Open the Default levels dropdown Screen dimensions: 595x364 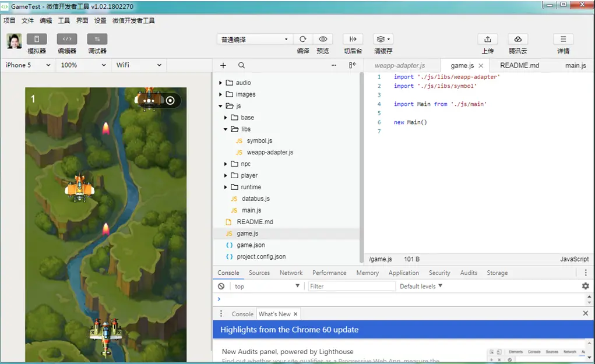click(x=421, y=287)
